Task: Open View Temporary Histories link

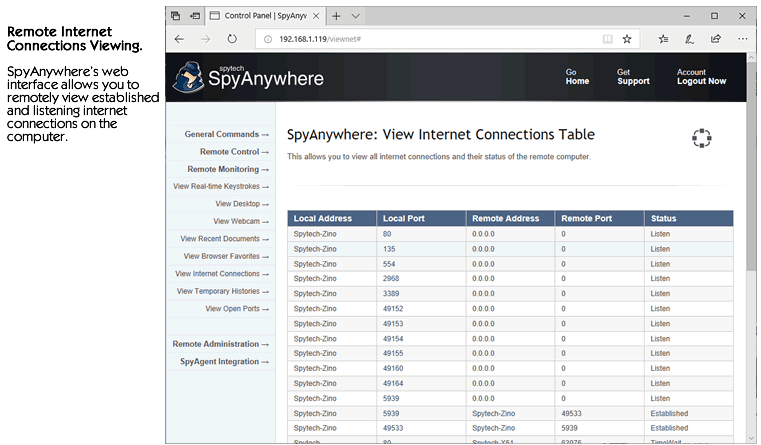Action: tap(222, 291)
